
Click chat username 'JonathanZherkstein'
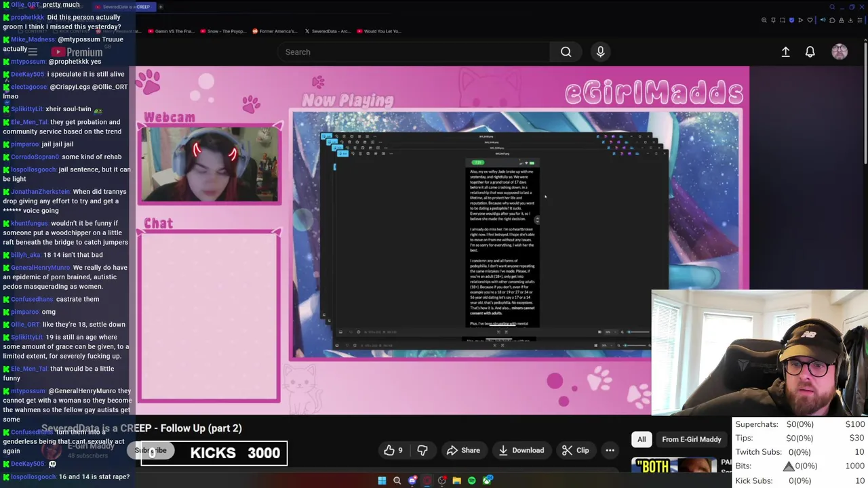pyautogui.click(x=40, y=192)
